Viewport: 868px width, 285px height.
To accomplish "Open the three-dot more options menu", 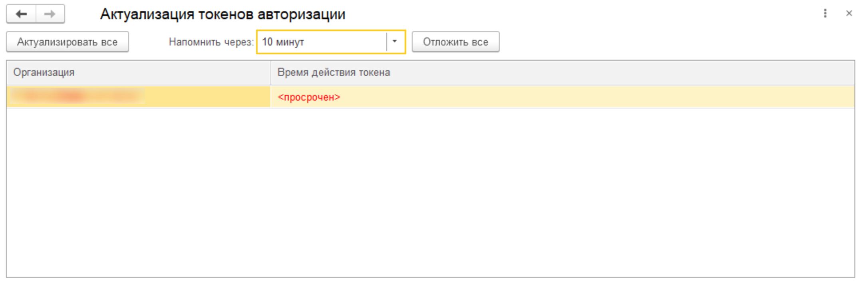I will click(825, 14).
